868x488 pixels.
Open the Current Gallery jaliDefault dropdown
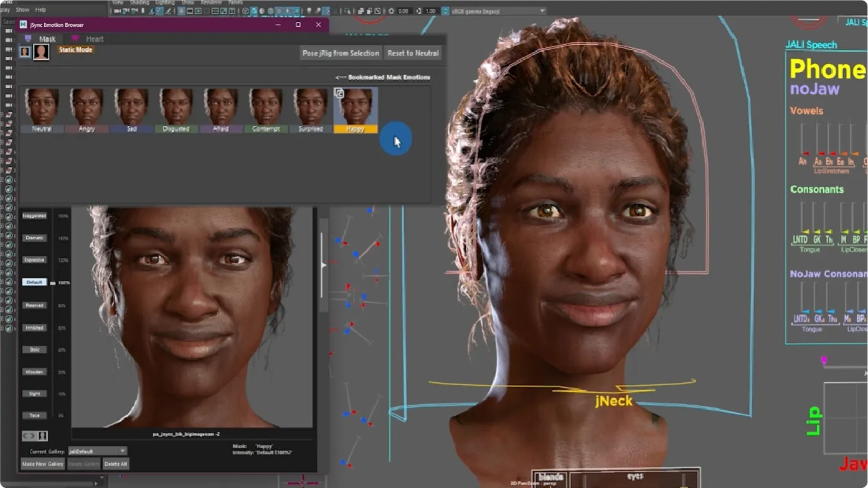tap(97, 451)
